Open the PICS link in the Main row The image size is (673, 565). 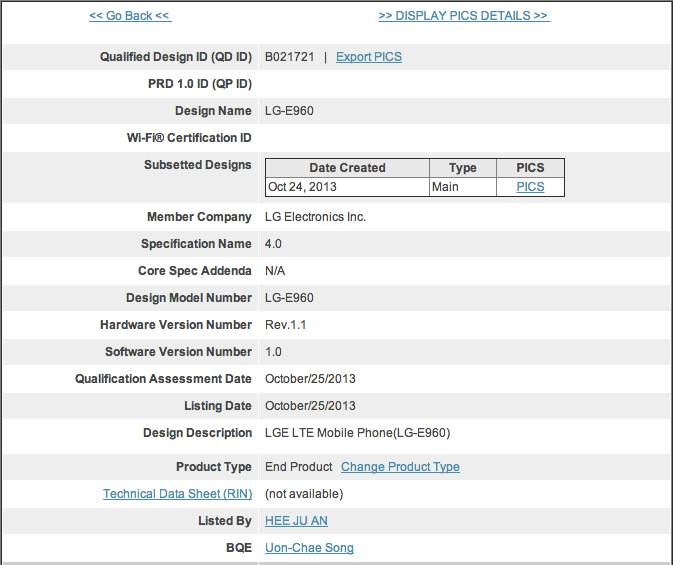click(x=530, y=187)
